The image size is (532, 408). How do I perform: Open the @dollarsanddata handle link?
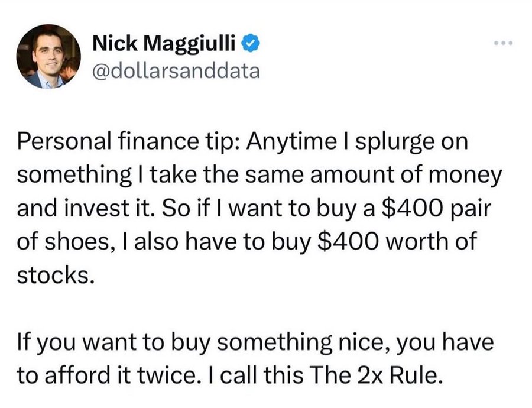176,71
